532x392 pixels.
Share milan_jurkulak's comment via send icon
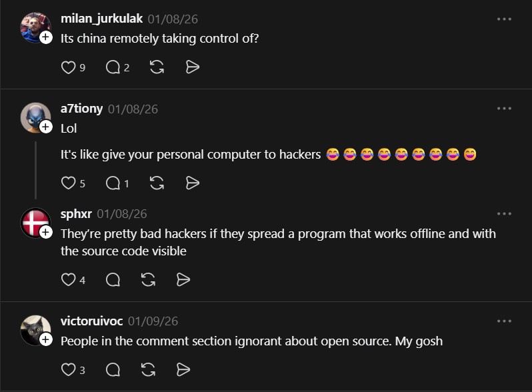pos(192,67)
